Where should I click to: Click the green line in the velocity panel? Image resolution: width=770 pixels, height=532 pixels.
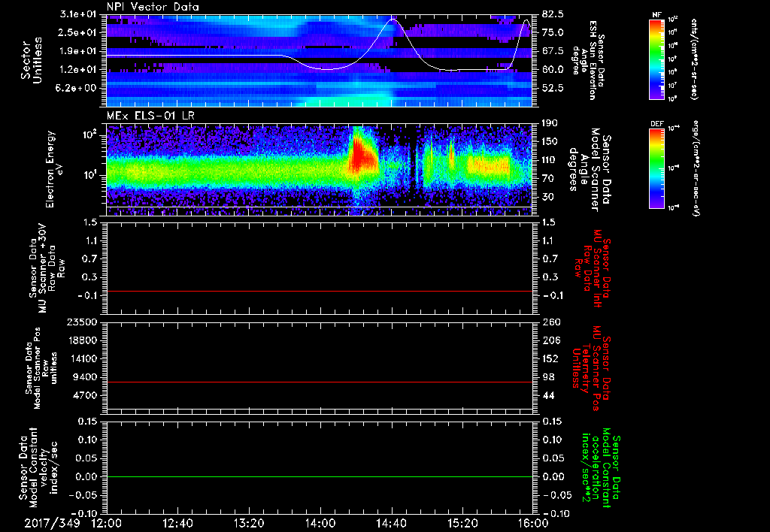[320, 476]
